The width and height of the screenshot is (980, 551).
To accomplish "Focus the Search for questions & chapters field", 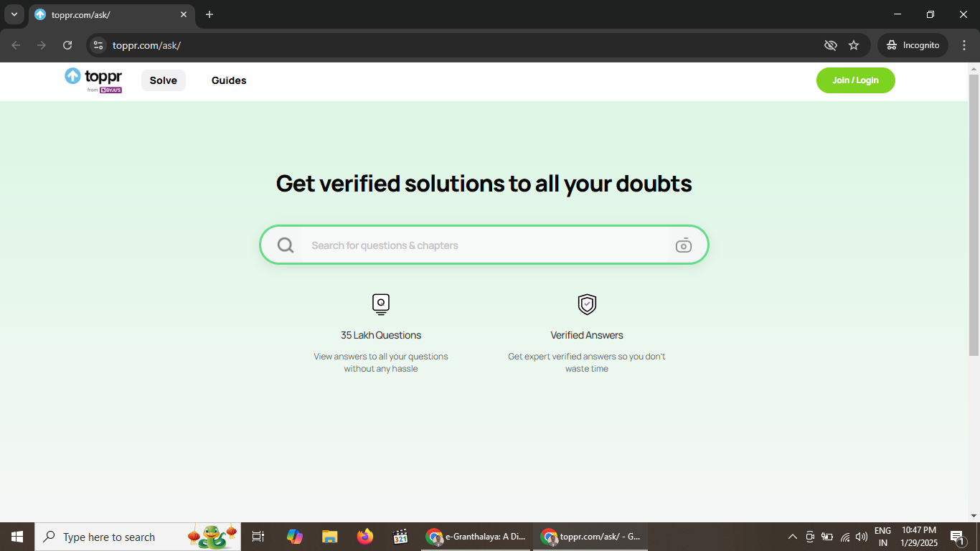I will (x=484, y=245).
